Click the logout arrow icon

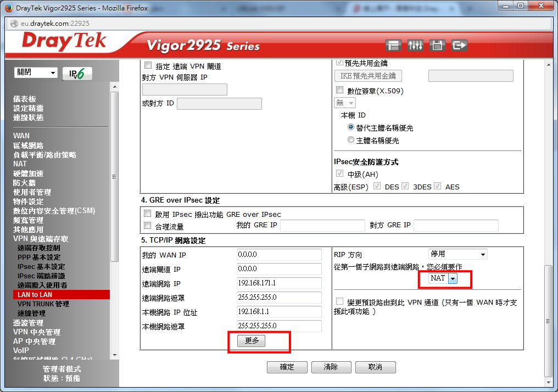tap(459, 45)
